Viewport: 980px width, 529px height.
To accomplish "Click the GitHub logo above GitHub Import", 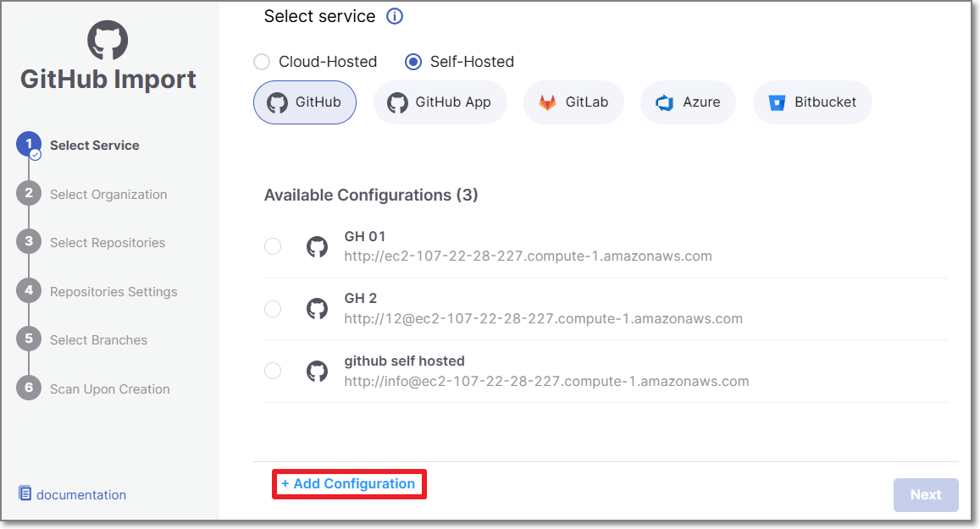I will (108, 40).
